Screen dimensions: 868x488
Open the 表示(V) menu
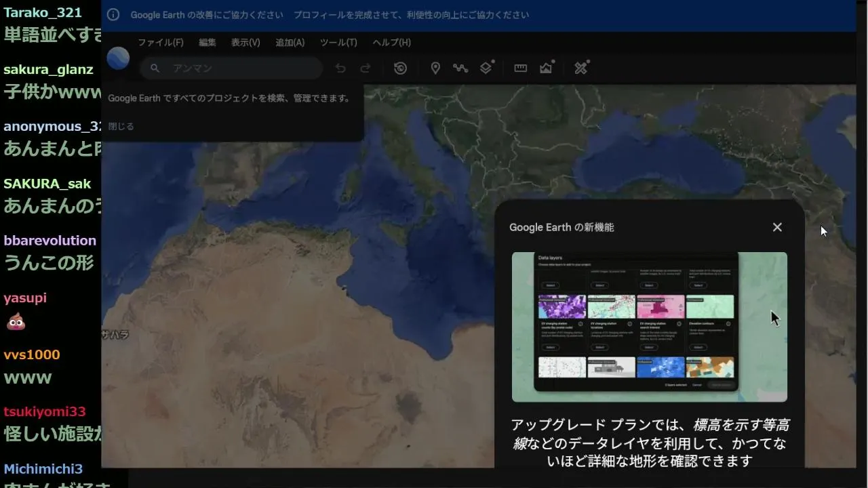(x=245, y=43)
